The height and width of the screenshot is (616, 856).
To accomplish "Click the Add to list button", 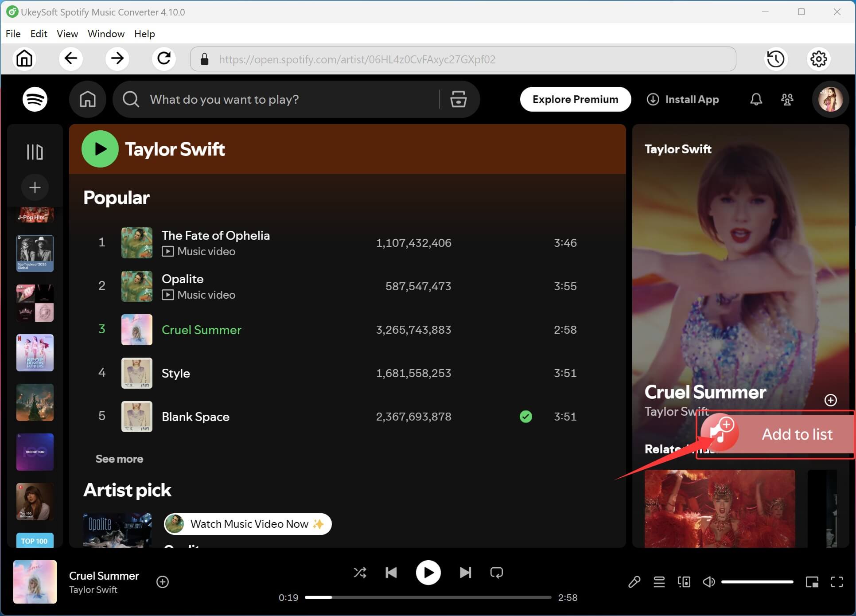I will click(797, 434).
